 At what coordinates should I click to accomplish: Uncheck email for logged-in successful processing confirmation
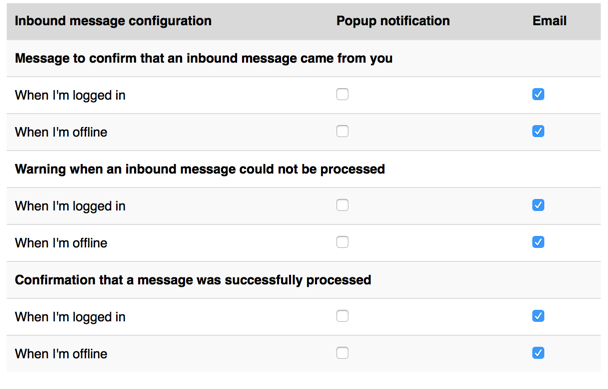pyautogui.click(x=538, y=316)
